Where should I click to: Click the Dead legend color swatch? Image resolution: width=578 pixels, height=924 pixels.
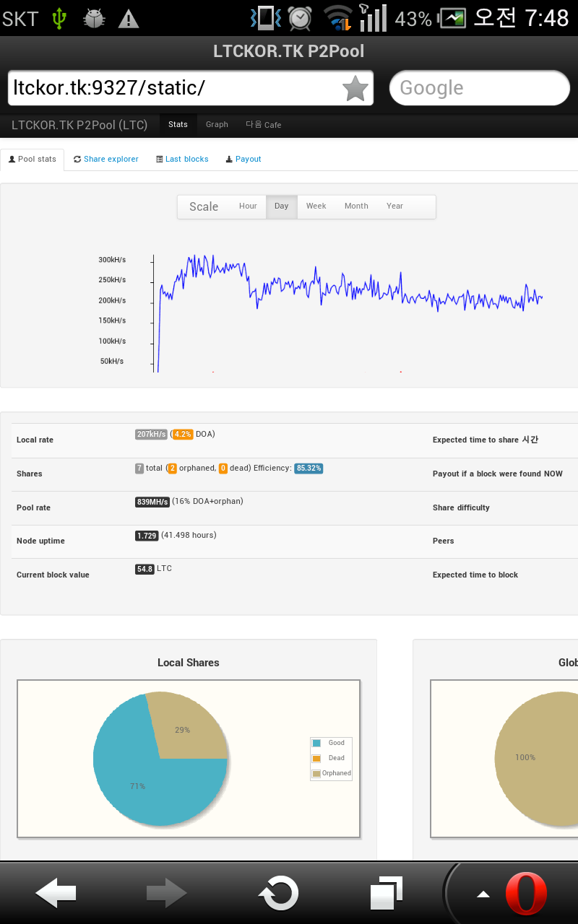point(316,758)
